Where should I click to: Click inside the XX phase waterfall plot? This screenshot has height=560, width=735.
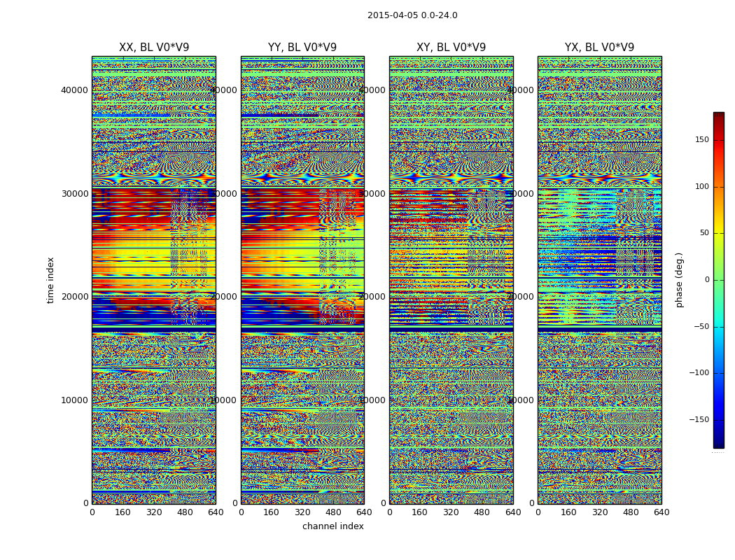click(x=154, y=280)
